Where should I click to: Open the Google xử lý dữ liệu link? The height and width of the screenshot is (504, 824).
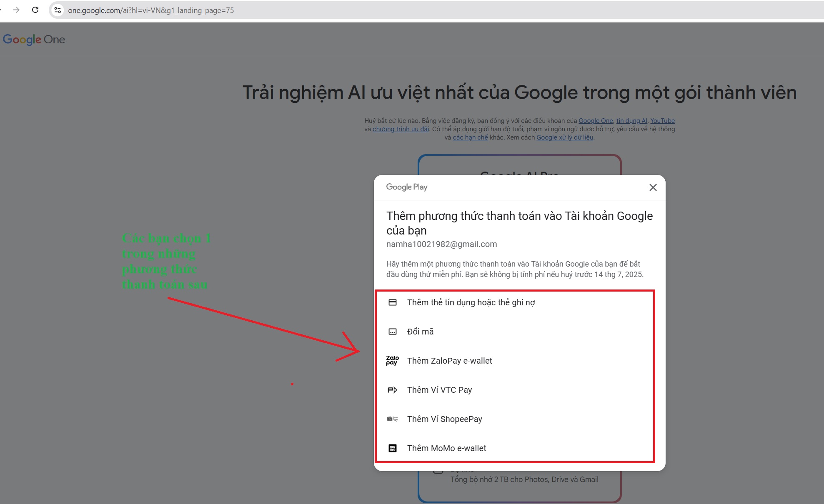point(565,137)
